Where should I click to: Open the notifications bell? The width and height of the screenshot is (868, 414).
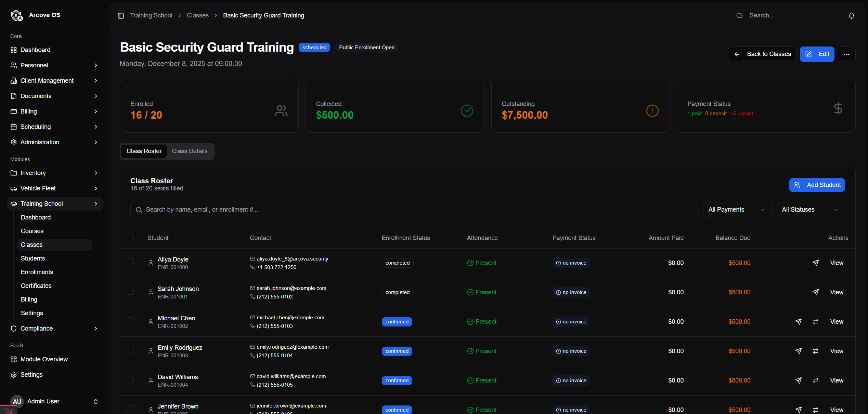(851, 16)
